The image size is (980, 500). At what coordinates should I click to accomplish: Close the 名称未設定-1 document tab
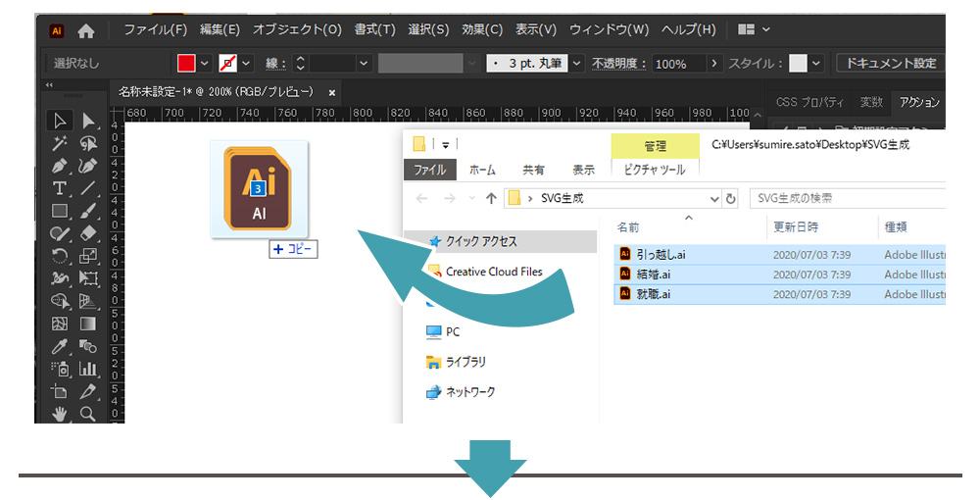point(332,92)
